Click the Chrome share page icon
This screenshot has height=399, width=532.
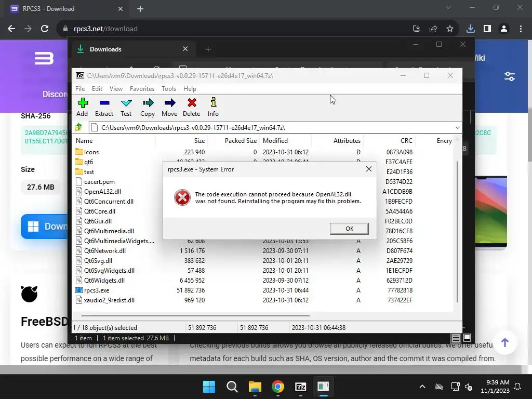pyautogui.click(x=433, y=29)
